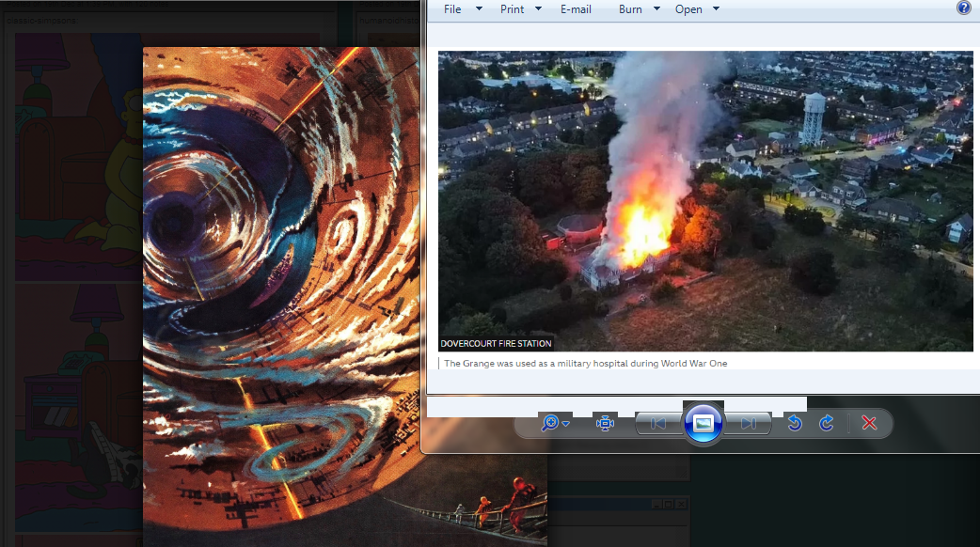980x547 pixels.
Task: Open the Print menu
Action: pos(512,9)
